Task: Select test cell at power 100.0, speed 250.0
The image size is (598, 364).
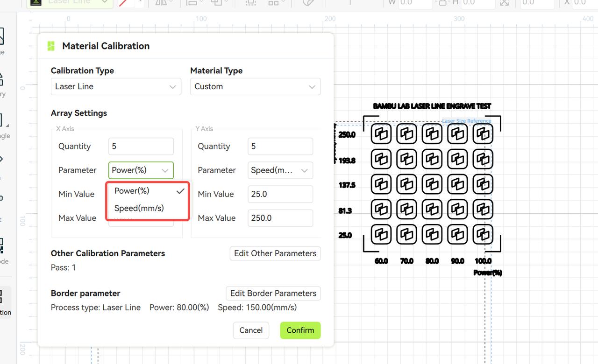Action: tap(483, 134)
